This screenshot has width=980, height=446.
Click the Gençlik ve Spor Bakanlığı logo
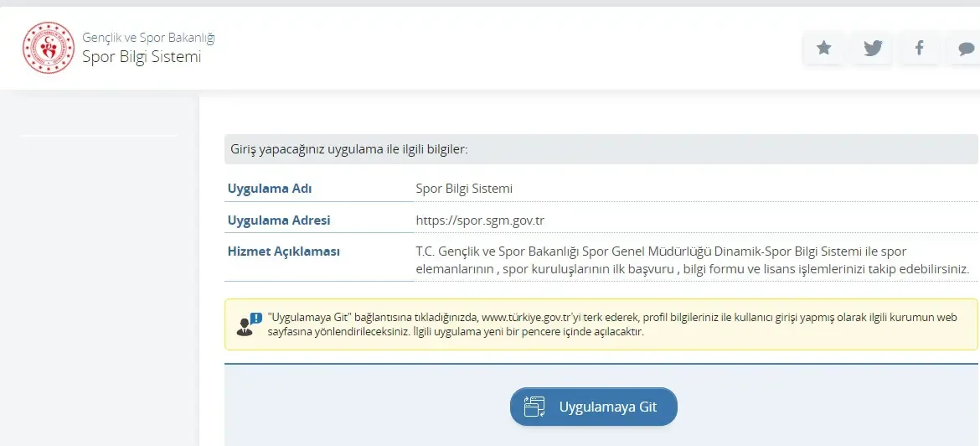[x=48, y=48]
